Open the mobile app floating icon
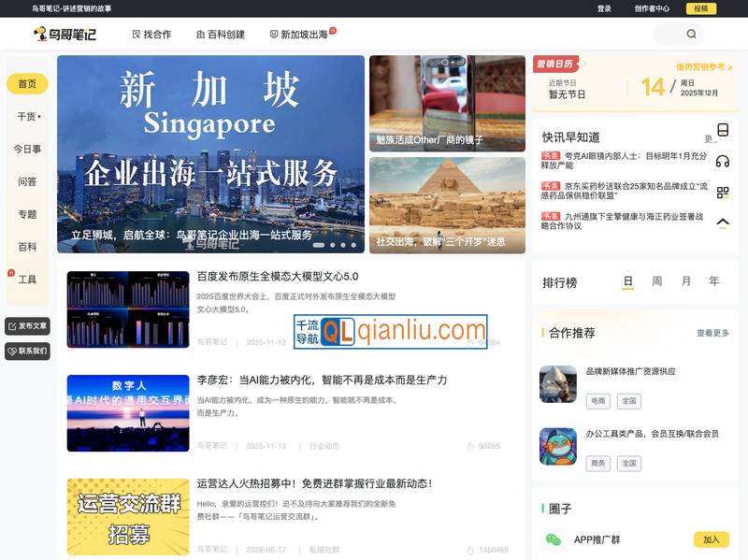748x560 pixels. [723, 130]
